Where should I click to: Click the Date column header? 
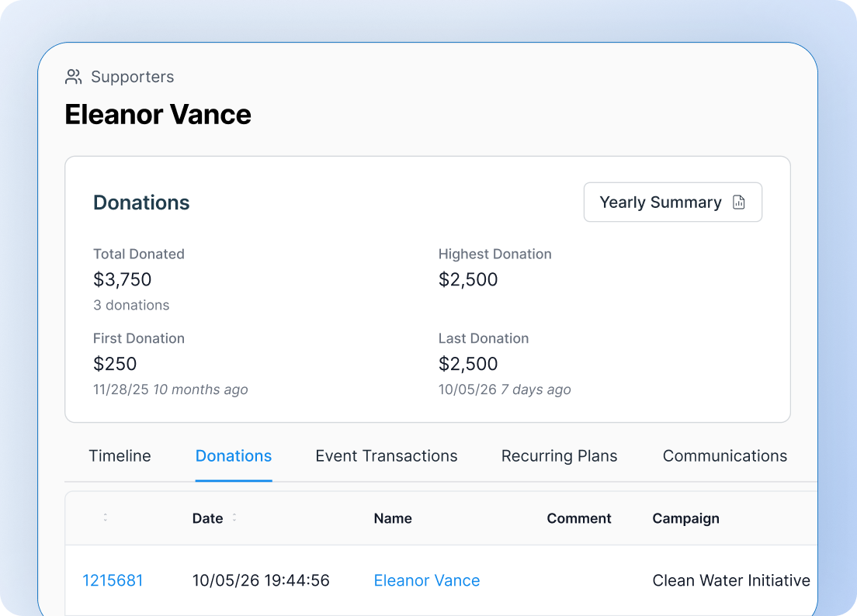(208, 518)
